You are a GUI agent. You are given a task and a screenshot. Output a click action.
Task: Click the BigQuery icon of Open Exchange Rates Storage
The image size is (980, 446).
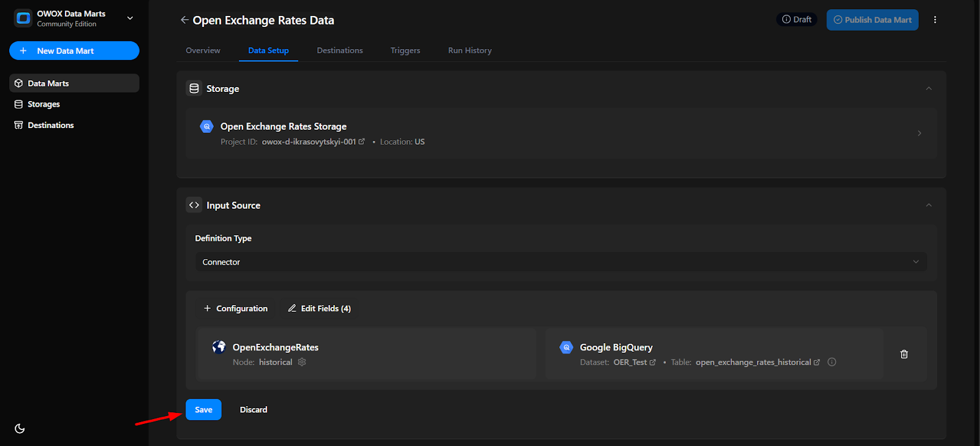(x=207, y=126)
